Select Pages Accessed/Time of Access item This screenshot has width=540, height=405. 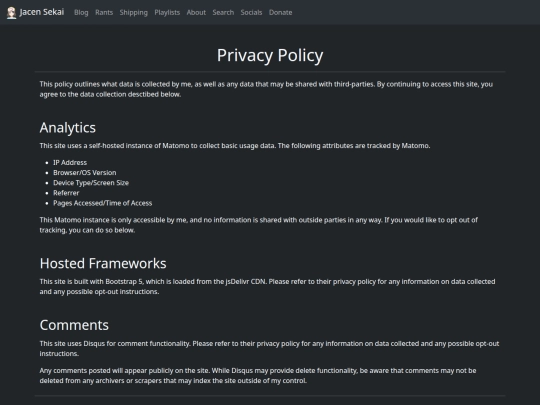(x=103, y=203)
